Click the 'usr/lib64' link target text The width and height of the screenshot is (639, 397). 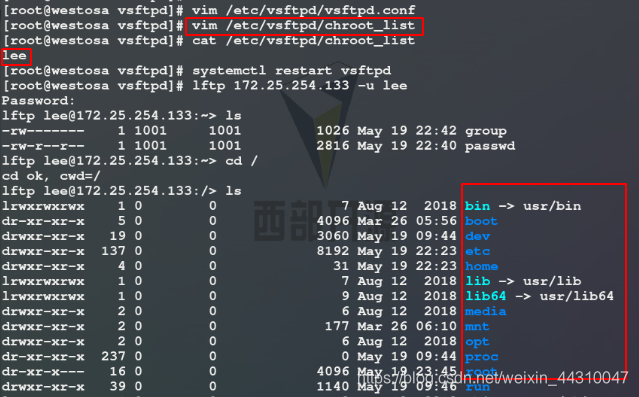coord(577,296)
